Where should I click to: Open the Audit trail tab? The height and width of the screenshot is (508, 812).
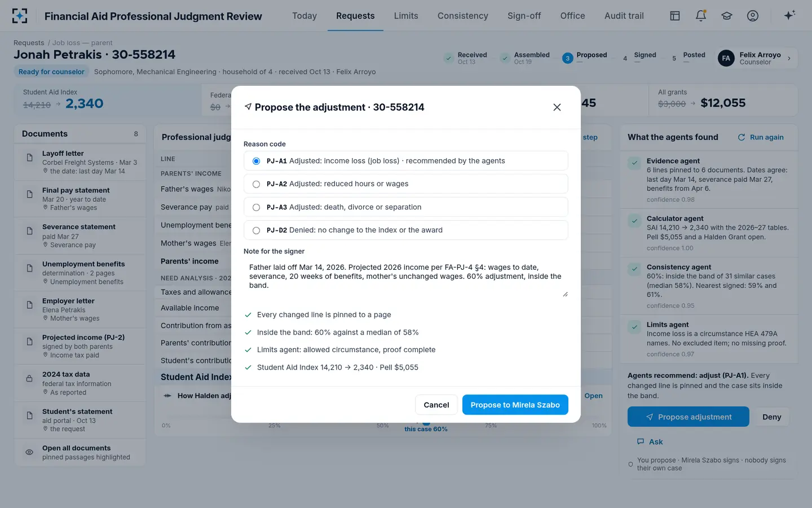click(624, 16)
